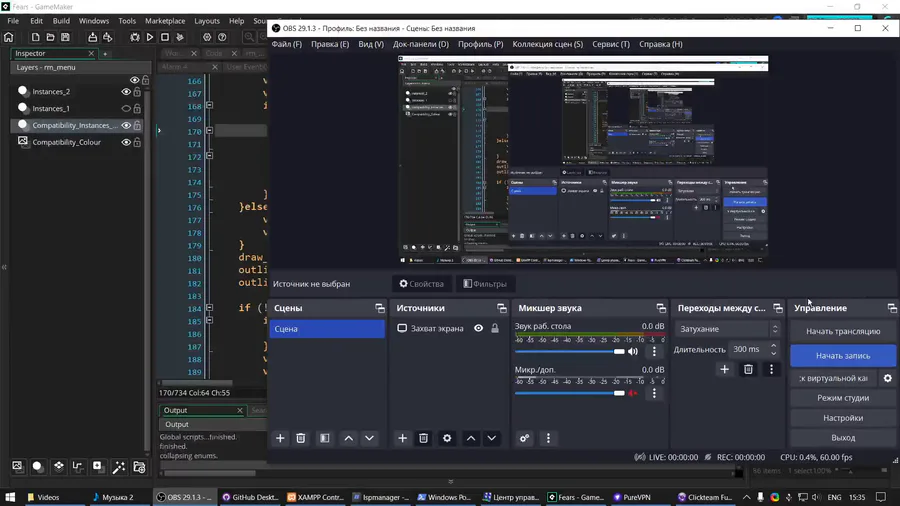The height and width of the screenshot is (506, 900).
Task: Undock the Управление panel
Action: 892,308
